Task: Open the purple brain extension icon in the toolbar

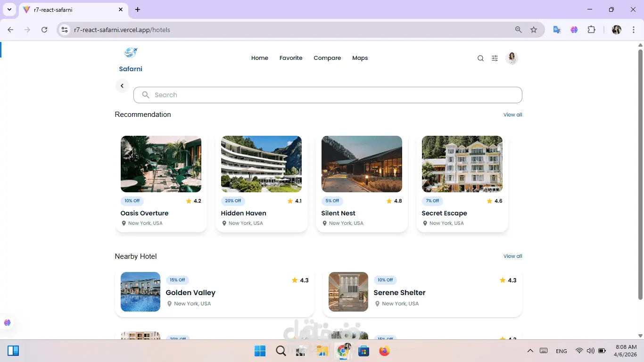Action: 574,30
